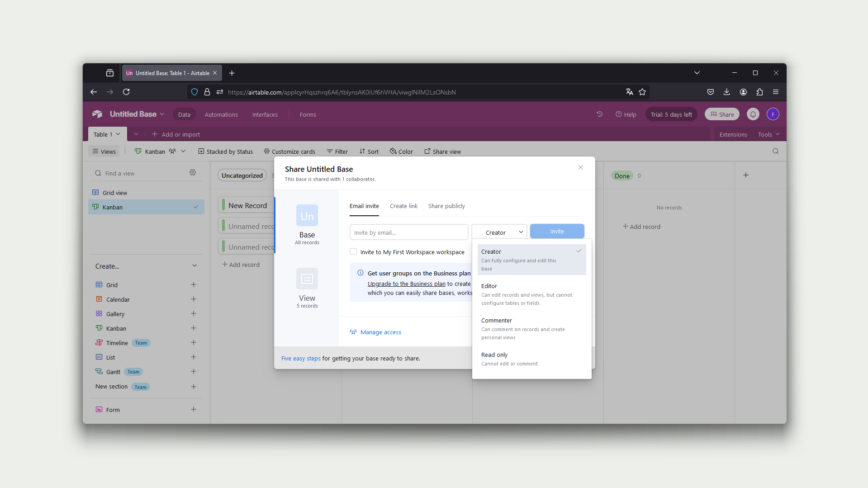
Task: Add a new Kanban view
Action: coord(194,328)
